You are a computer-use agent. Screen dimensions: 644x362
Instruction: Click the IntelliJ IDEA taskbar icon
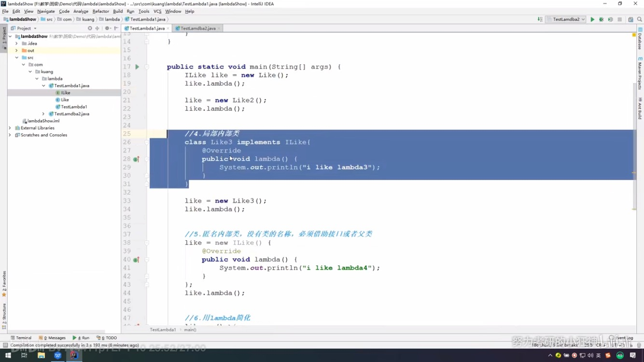(x=74, y=356)
